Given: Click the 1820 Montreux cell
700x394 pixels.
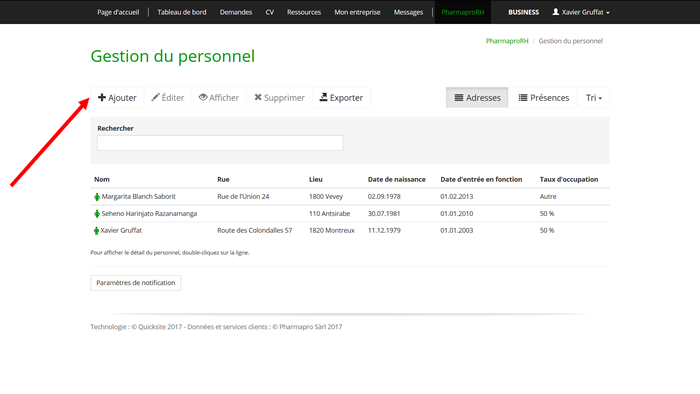Looking at the screenshot, I should tap(332, 230).
